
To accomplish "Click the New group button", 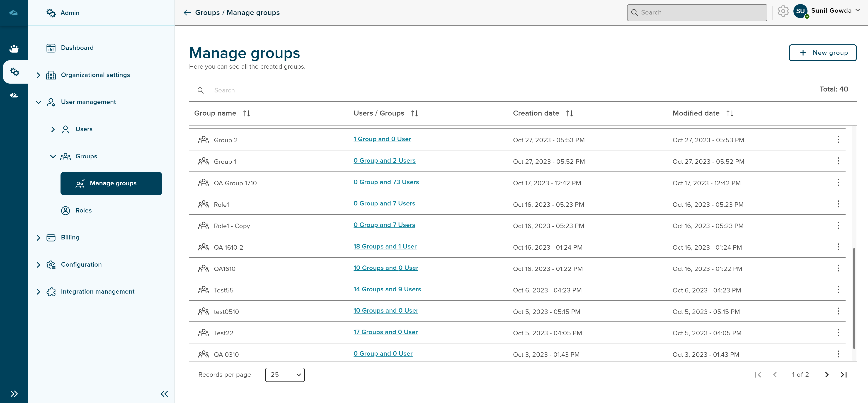I will pyautogui.click(x=822, y=53).
